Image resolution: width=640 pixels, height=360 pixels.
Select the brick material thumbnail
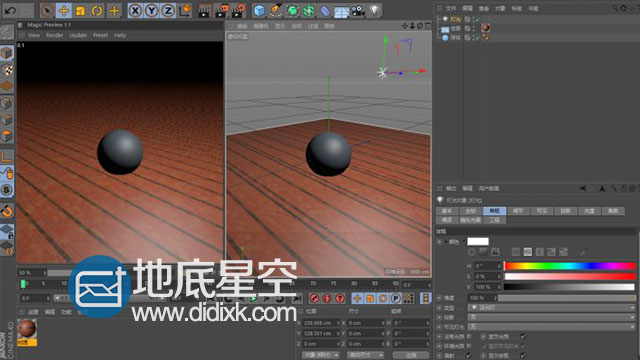coord(27,329)
